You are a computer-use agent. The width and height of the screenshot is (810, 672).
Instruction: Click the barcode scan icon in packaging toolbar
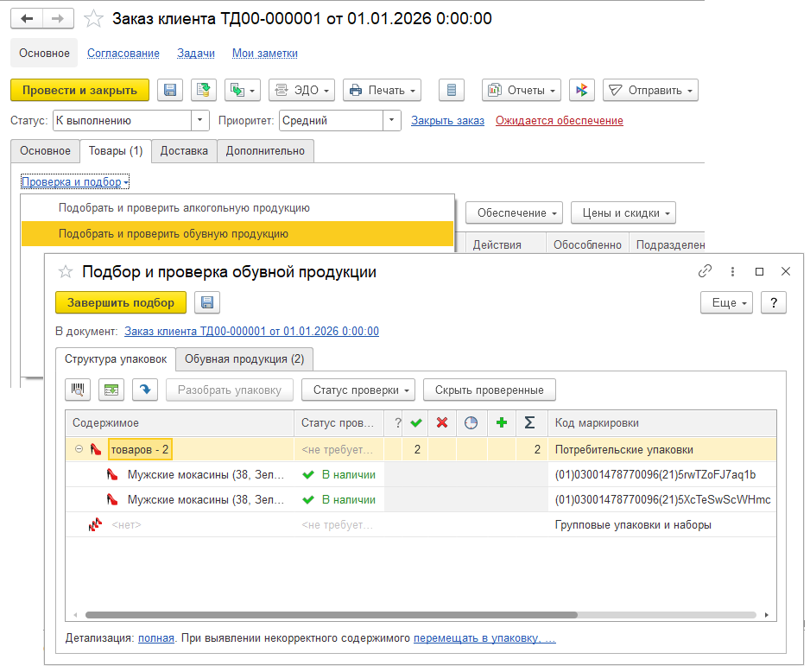pyautogui.click(x=79, y=390)
